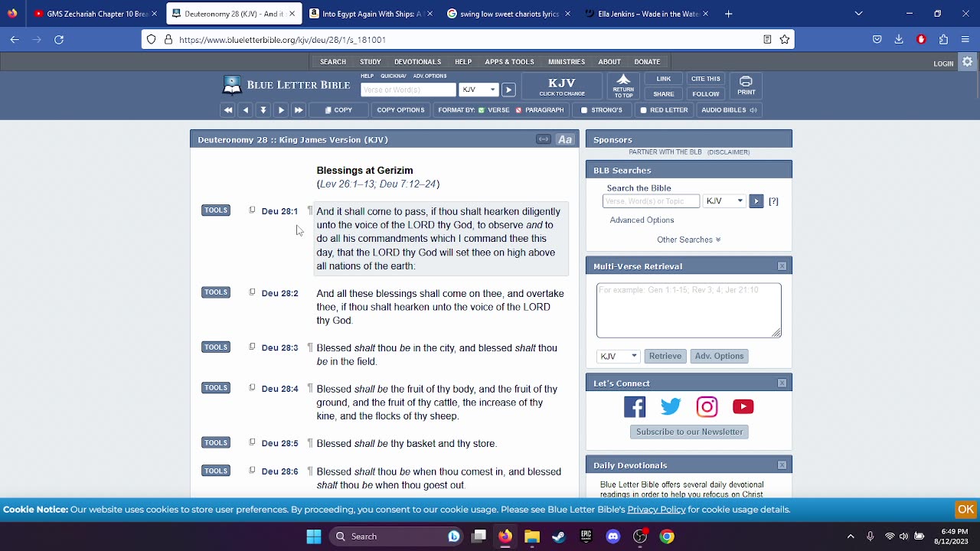The width and height of the screenshot is (980, 551).
Task: Click the Windows Start button
Action: coord(314,536)
